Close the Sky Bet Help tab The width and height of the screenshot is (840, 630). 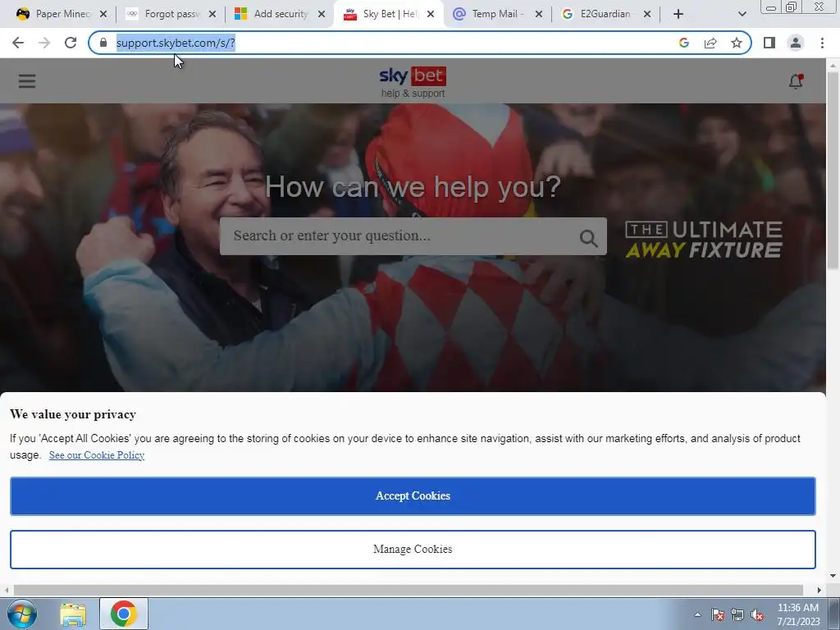431,14
